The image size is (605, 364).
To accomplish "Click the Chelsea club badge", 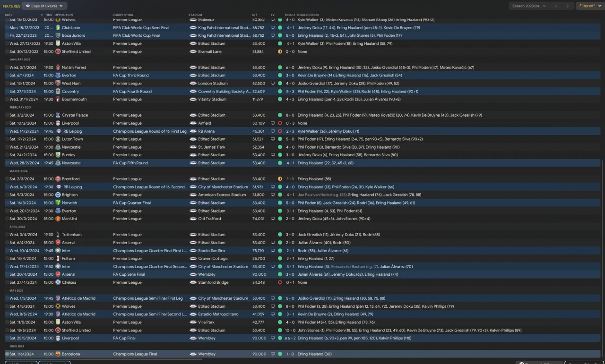I will pyautogui.click(x=58, y=282).
